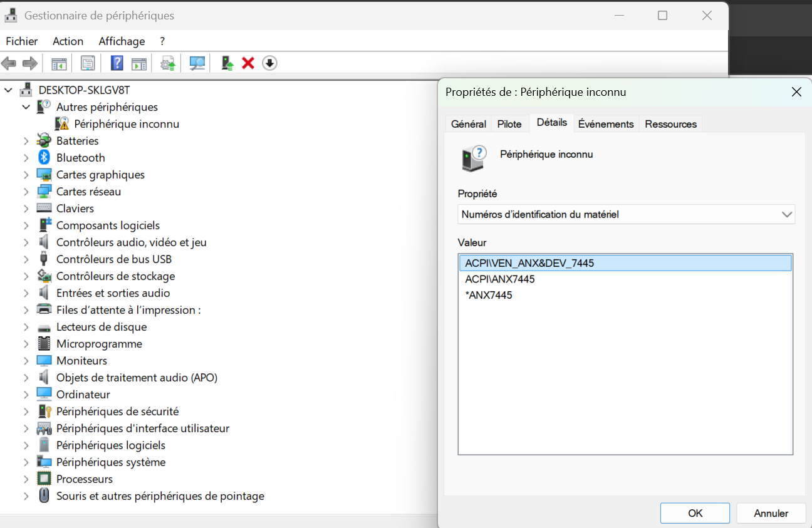Viewport: 812px width, 528px height.
Task: Select Périphérique inconnu in device tree
Action: click(127, 124)
